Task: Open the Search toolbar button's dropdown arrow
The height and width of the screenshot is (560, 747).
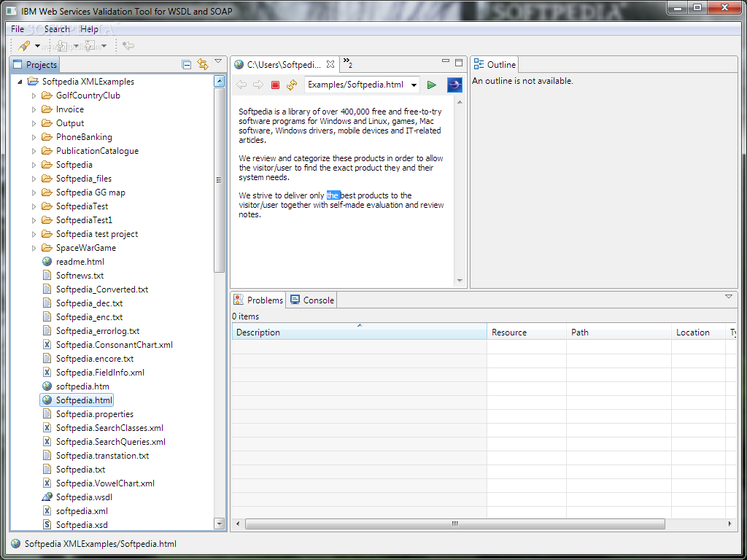Action: tap(37, 46)
